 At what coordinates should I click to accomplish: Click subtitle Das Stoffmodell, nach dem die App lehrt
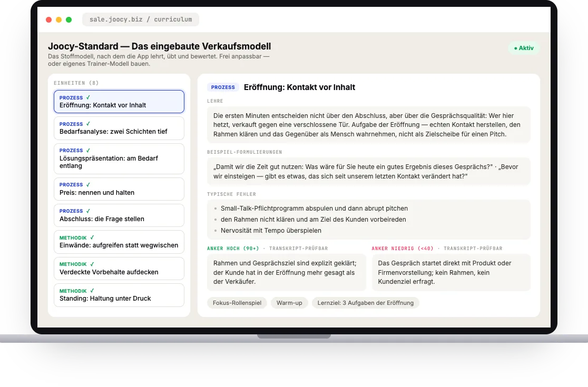(x=159, y=60)
